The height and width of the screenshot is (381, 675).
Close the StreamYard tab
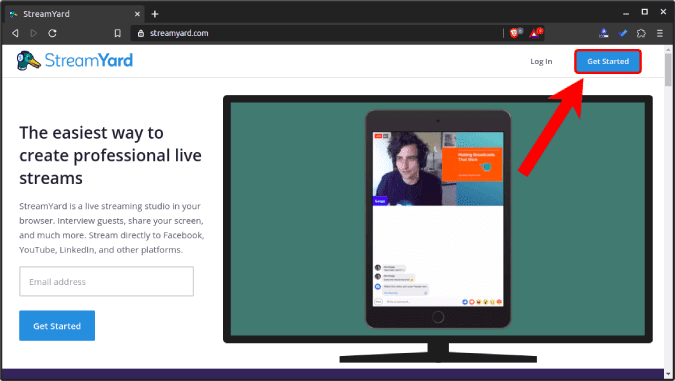click(137, 14)
